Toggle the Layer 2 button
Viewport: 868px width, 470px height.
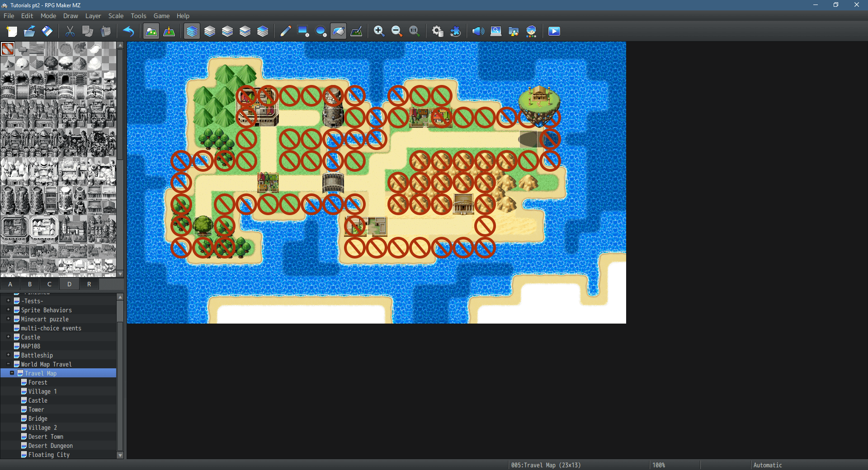click(x=227, y=31)
